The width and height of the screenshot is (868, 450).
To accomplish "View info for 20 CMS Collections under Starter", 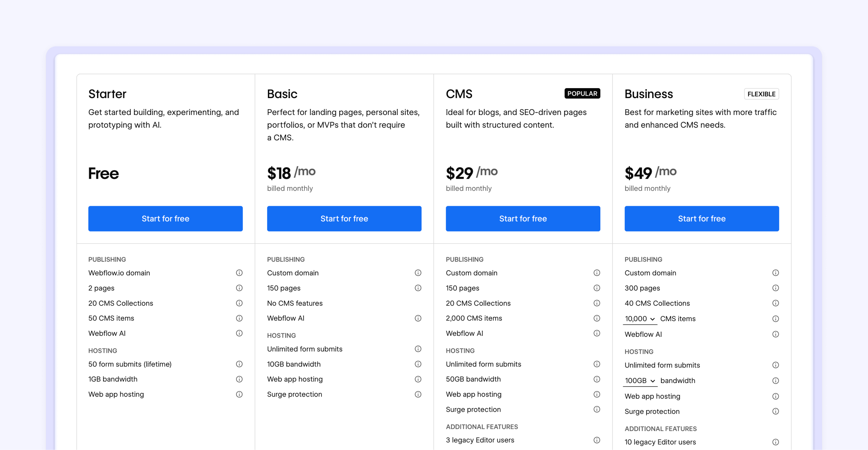I will 239,303.
